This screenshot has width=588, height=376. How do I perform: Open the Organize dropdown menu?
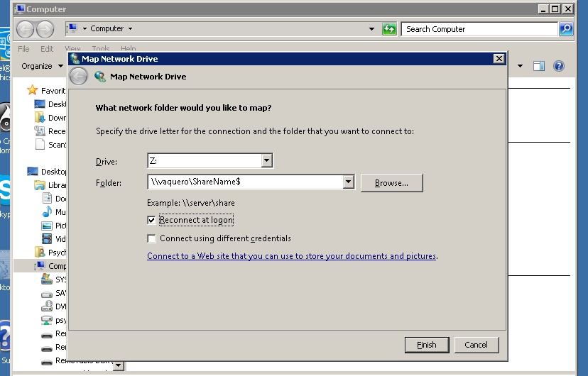pos(42,66)
